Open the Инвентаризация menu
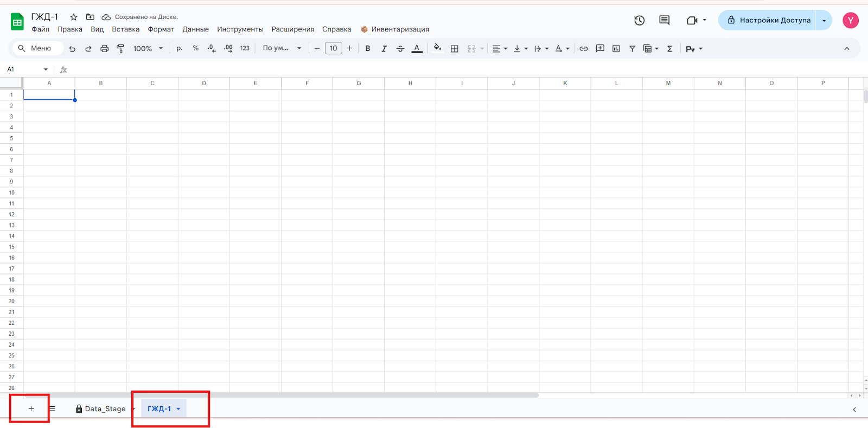 (395, 29)
